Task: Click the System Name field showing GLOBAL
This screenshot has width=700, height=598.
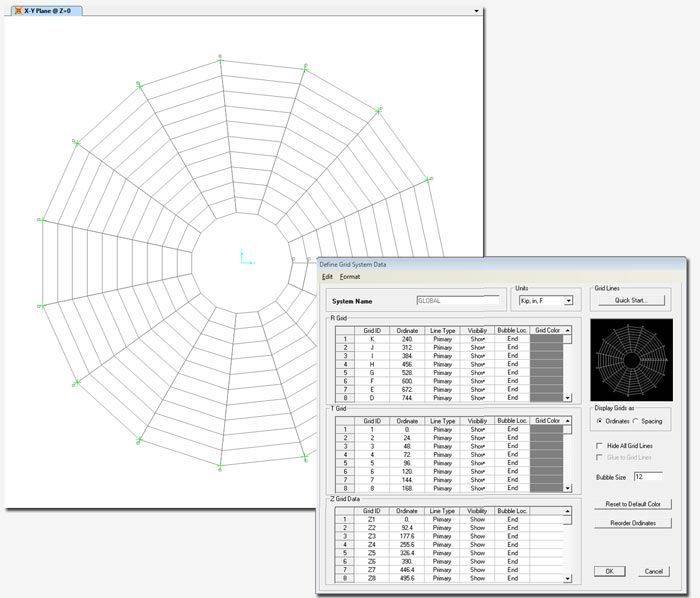Action: (458, 300)
